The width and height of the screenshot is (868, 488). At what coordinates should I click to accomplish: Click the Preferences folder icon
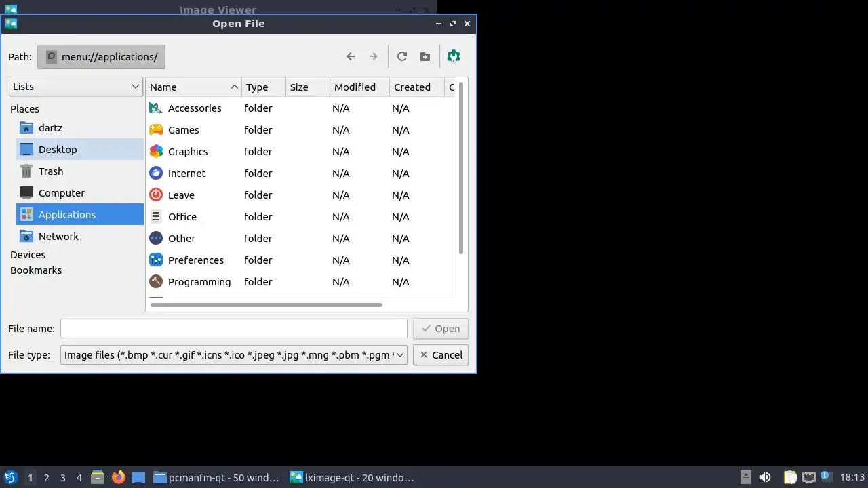[156, 260]
